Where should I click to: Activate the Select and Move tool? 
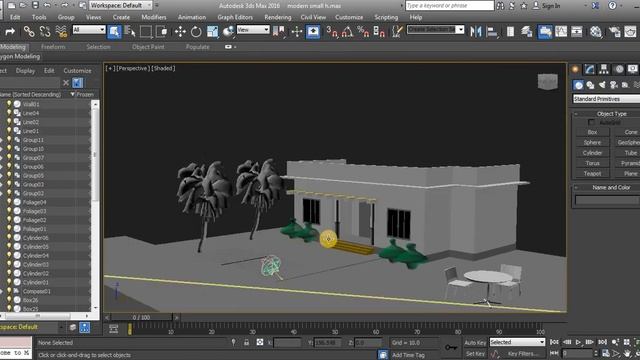180,31
